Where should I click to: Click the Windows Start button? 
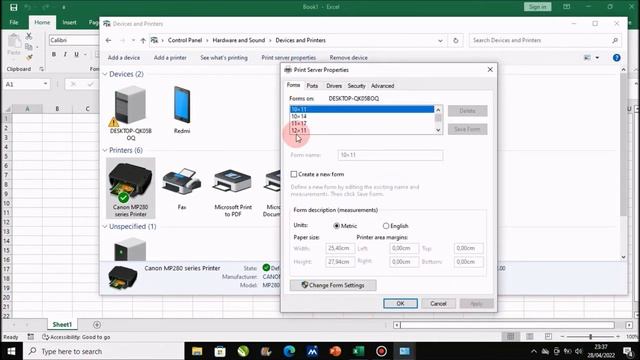pos(11,351)
